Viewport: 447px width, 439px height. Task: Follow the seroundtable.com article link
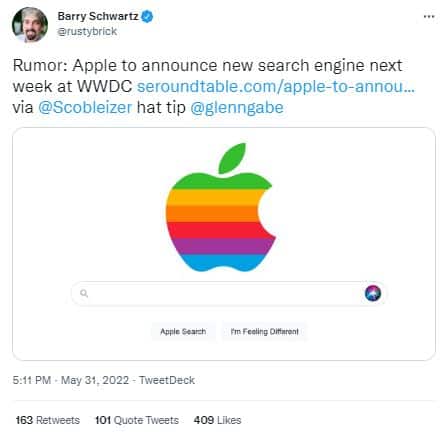tap(276, 86)
